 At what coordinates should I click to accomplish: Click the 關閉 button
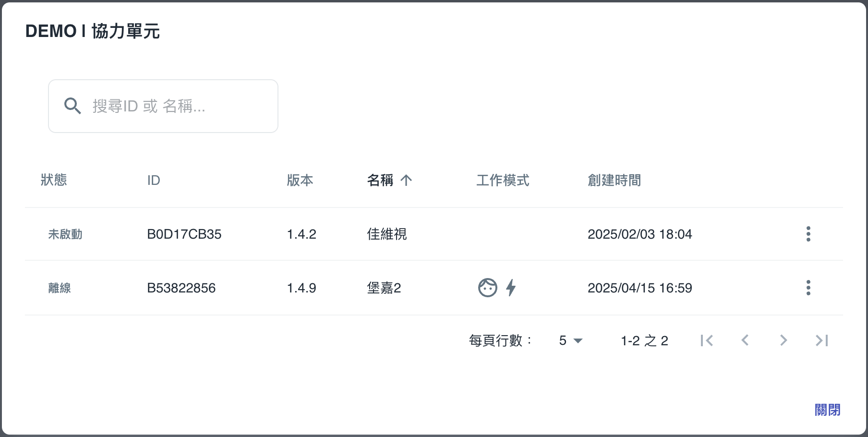[x=827, y=410]
